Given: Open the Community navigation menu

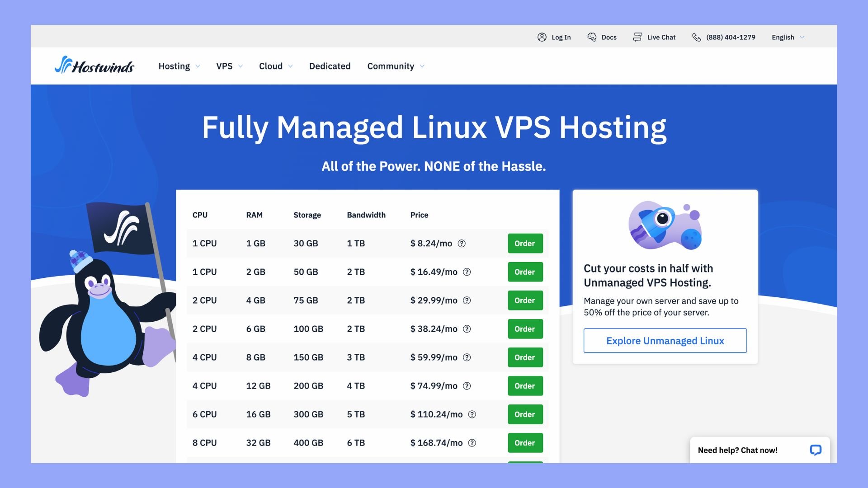Looking at the screenshot, I should click(396, 66).
